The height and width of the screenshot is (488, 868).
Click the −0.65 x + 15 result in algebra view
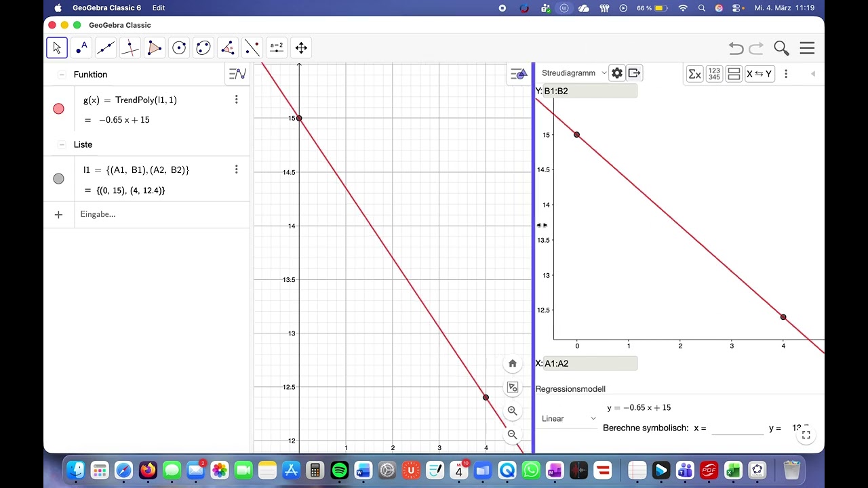[124, 120]
